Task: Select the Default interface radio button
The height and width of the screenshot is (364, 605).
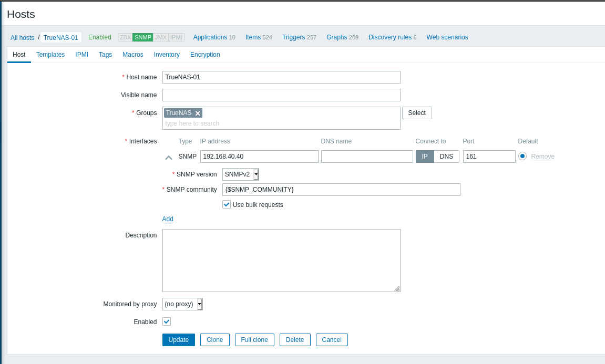Action: (522, 156)
